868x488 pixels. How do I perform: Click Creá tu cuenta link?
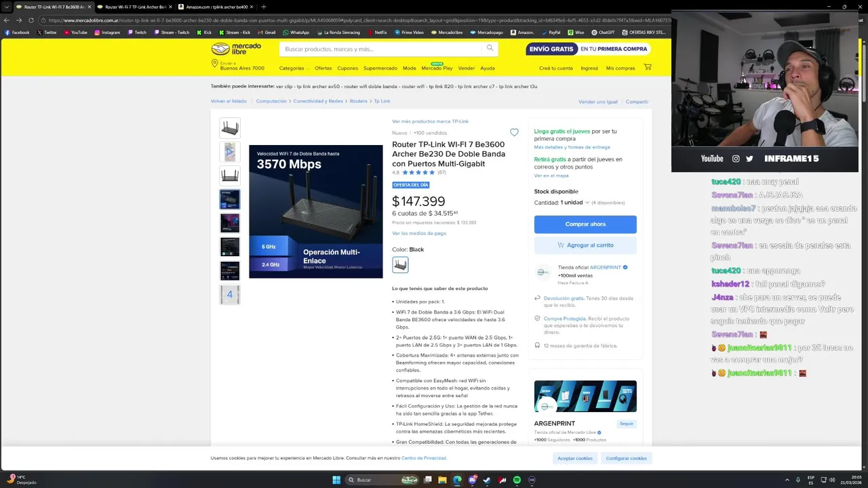[x=556, y=68]
